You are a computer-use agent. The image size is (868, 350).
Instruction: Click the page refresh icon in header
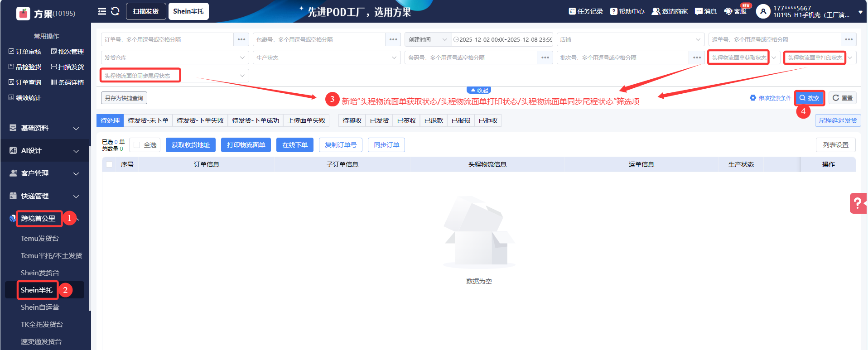point(115,11)
